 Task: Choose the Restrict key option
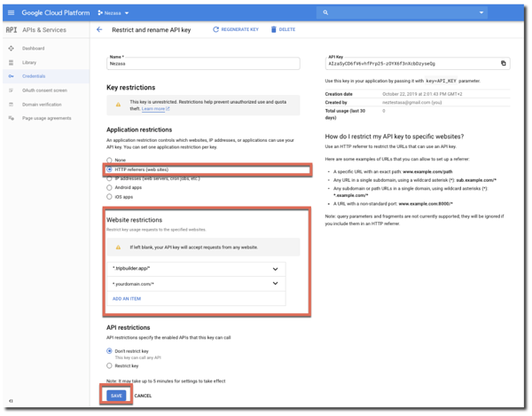[109, 365]
